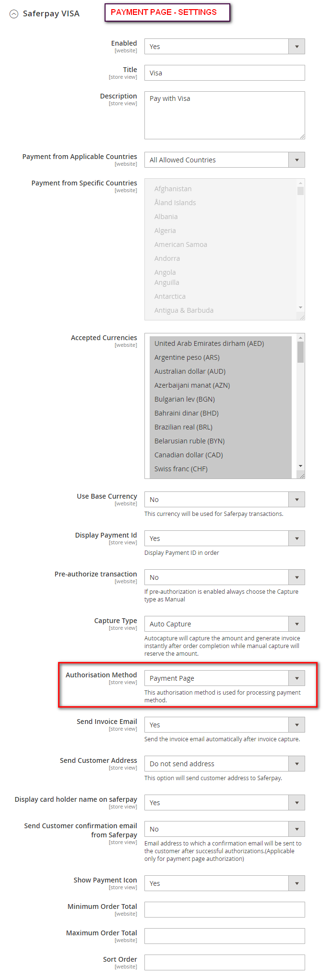Select Swiss franc (CHF) currency
332x980 pixels.
pos(181,469)
